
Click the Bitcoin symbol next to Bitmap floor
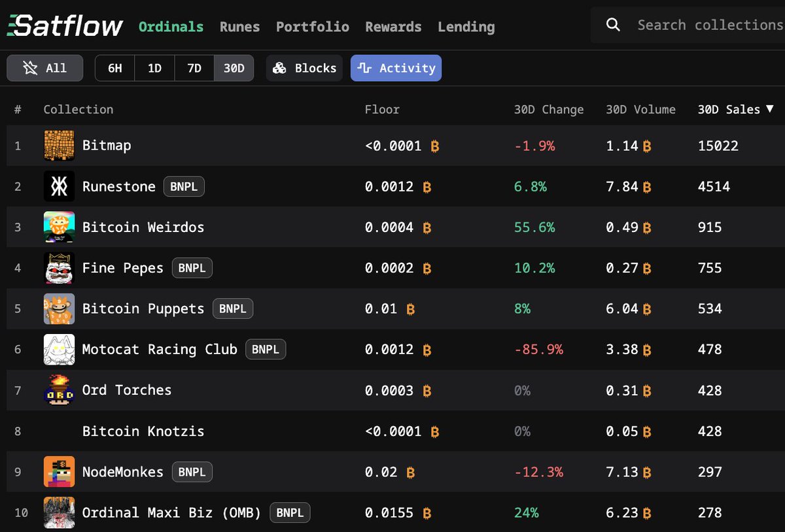pos(435,146)
